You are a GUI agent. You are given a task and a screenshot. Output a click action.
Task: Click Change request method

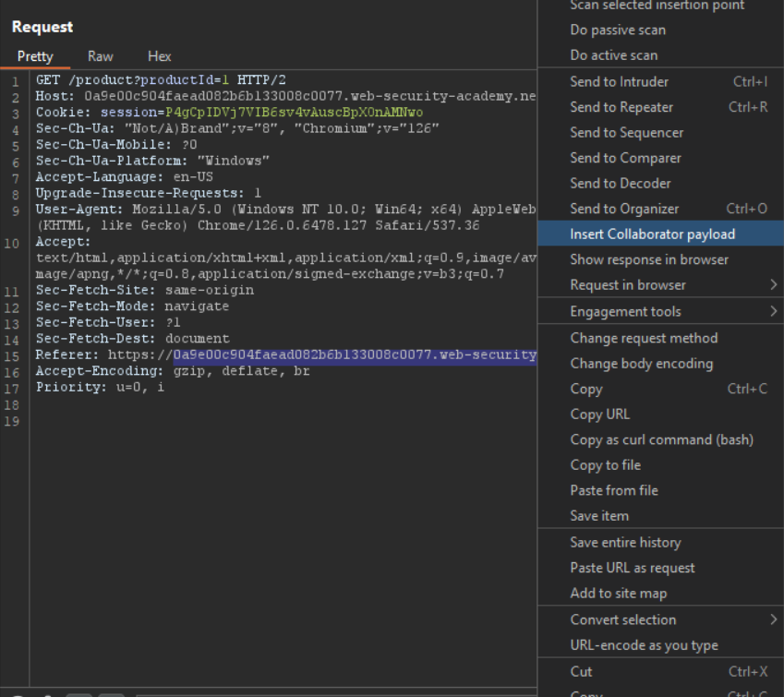click(x=643, y=338)
